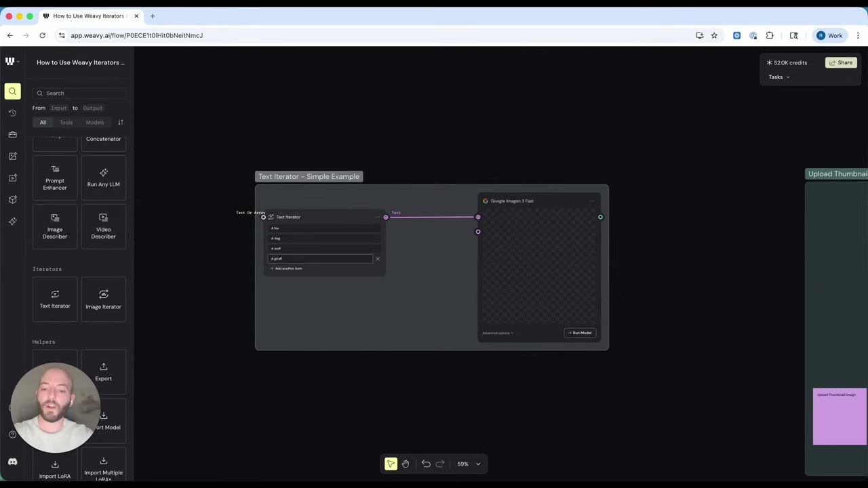Open the 3D models cube icon in sidebar
This screenshot has height=488, width=868.
[x=12, y=200]
